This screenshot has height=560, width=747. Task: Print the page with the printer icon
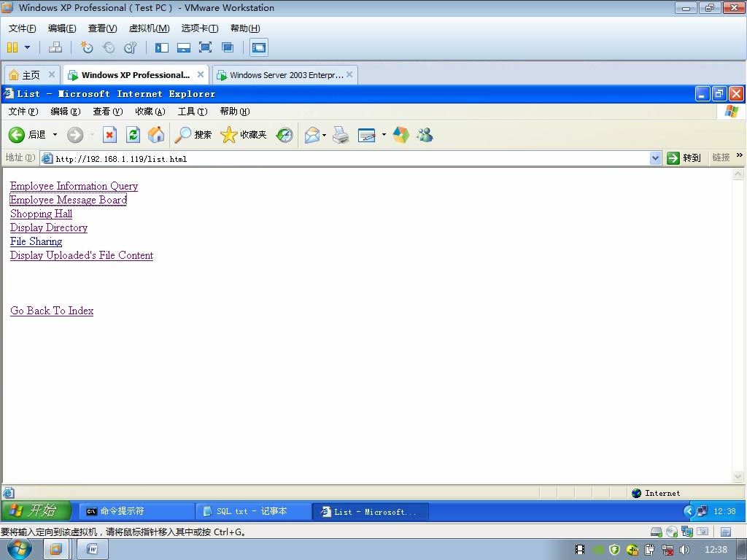pos(341,135)
